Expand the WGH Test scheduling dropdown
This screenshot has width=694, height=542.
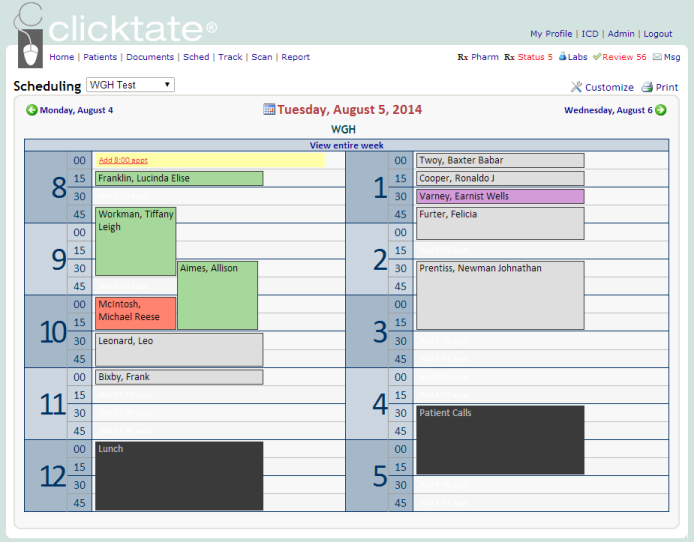(x=131, y=85)
